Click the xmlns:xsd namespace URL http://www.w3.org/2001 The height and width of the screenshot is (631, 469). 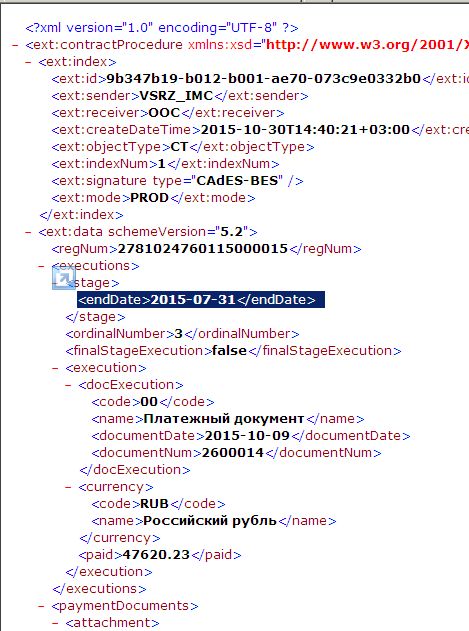point(366,45)
